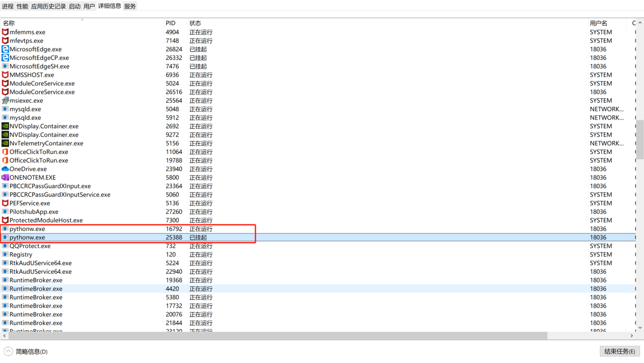Click the icon beside PilotshubApp.exe
This screenshot has width=644, height=363.
(x=5, y=212)
